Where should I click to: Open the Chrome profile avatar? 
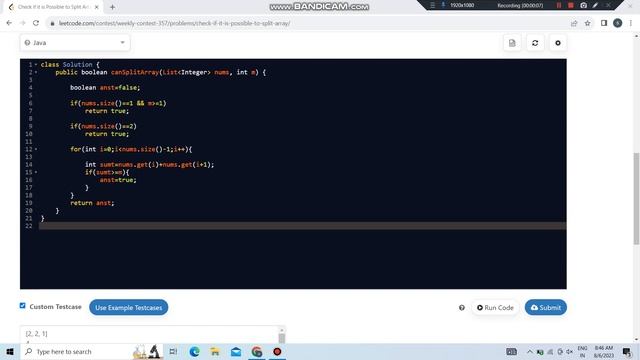click(x=618, y=23)
